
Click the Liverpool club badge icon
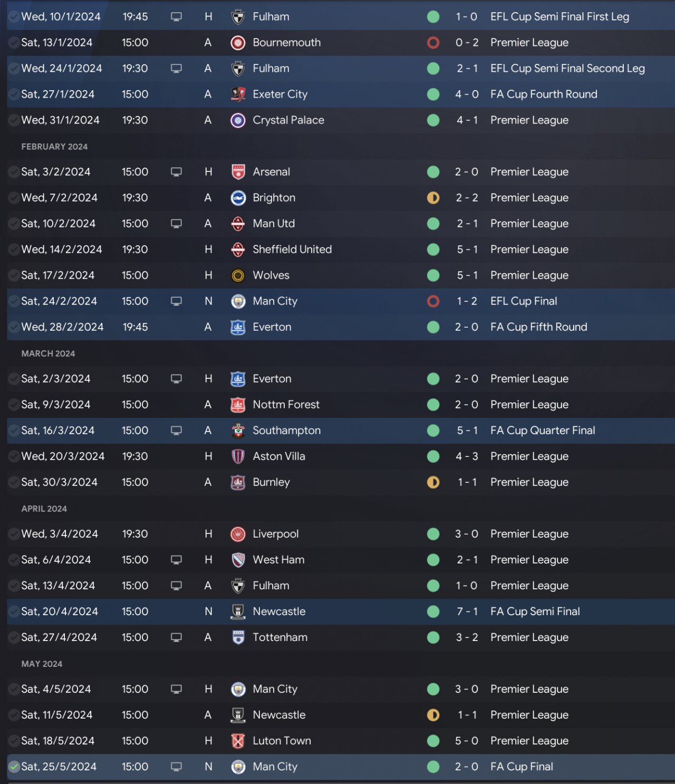pyautogui.click(x=238, y=534)
